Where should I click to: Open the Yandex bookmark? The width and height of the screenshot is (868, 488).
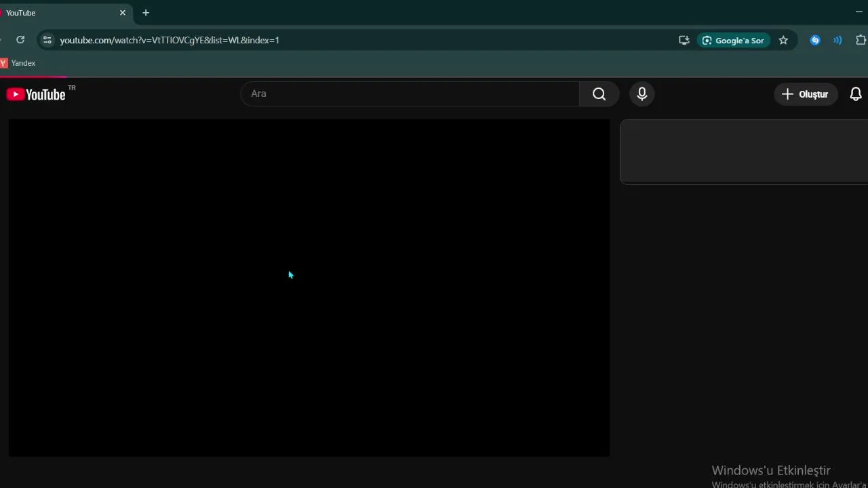(18, 63)
